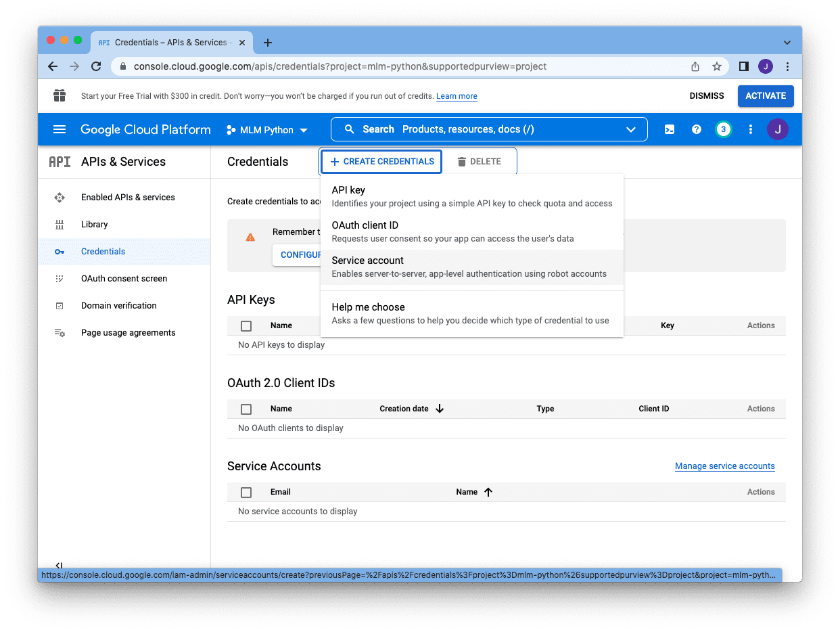Image resolution: width=840 pixels, height=632 pixels.
Task: Choose API key from the menu
Action: coord(472,196)
